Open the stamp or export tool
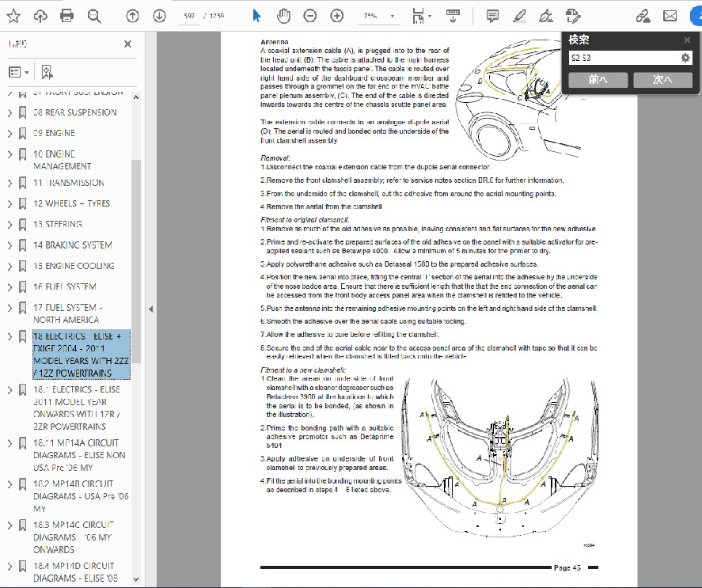 [x=573, y=16]
